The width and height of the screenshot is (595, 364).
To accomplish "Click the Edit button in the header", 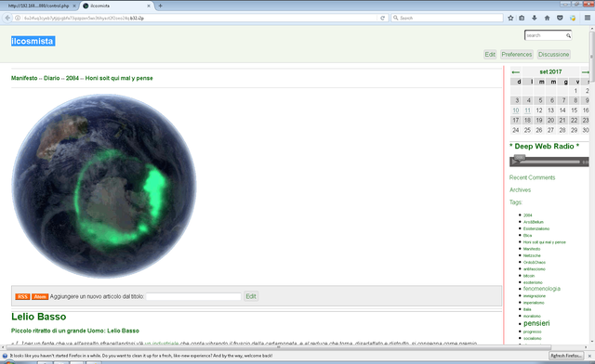I will pos(490,54).
